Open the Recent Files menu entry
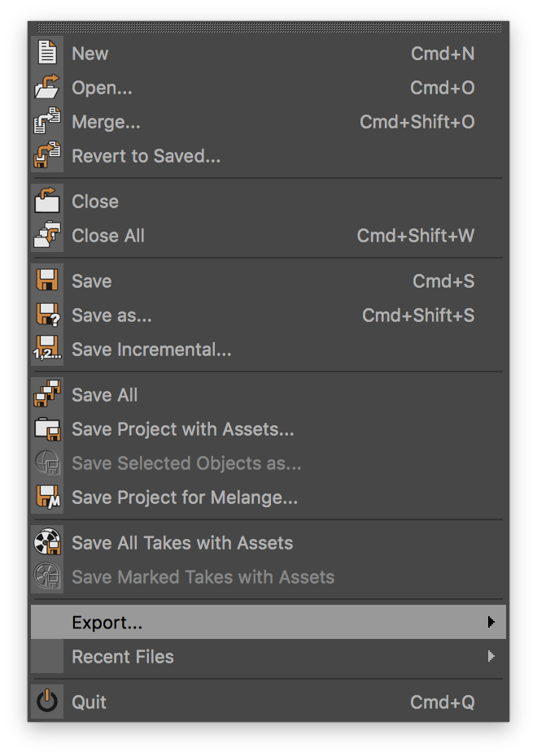This screenshot has width=537, height=756. click(x=123, y=657)
